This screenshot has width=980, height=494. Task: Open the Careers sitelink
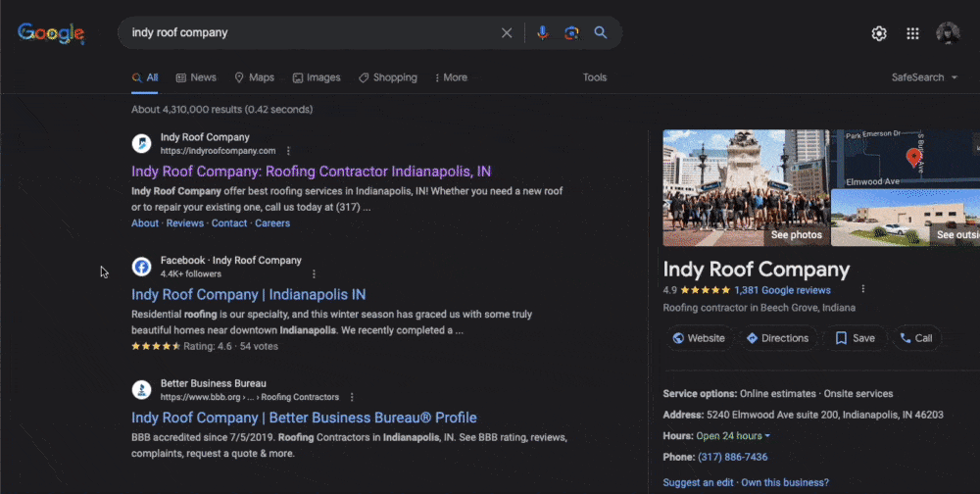click(x=272, y=223)
